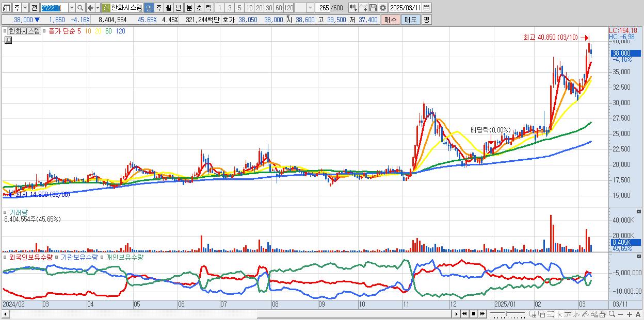Click the 매도 sell button
Image resolution: width=644 pixels, height=320 pixels.
[x=411, y=20]
